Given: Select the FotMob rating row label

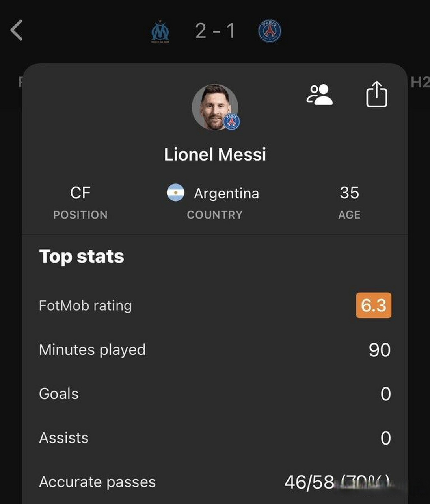Looking at the screenshot, I should pos(86,306).
